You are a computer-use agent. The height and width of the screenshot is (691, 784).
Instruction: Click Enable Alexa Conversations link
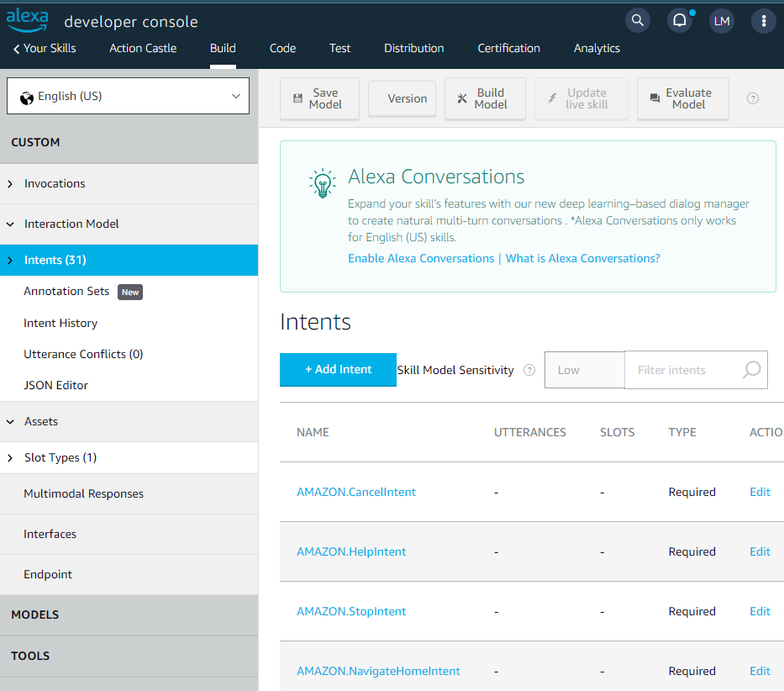[421, 258]
